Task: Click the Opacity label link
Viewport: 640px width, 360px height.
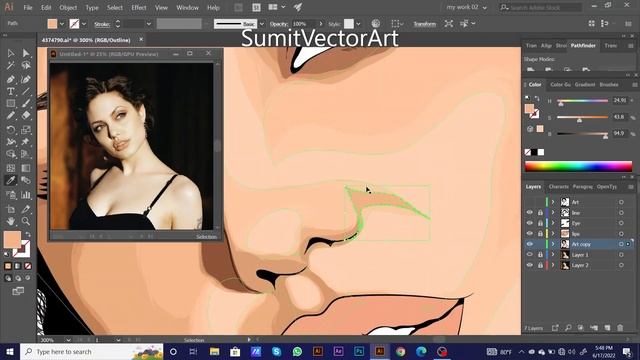Action: (x=279, y=24)
